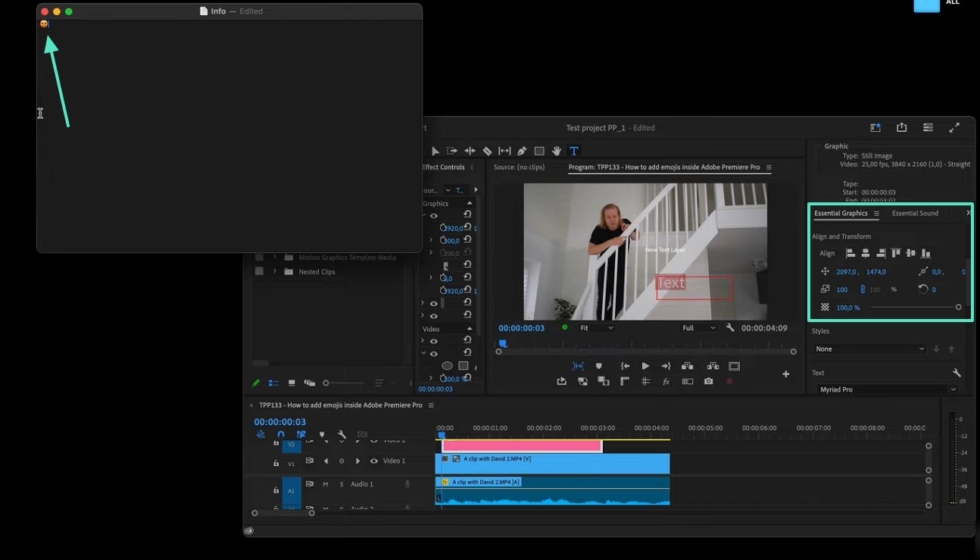Open the timeline settings wrench icon

tap(342, 435)
